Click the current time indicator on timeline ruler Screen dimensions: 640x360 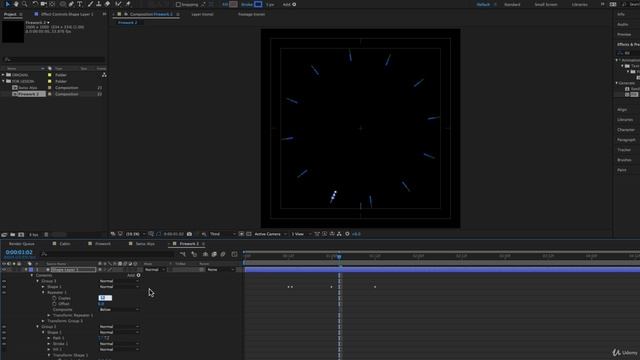pyautogui.click(x=339, y=256)
